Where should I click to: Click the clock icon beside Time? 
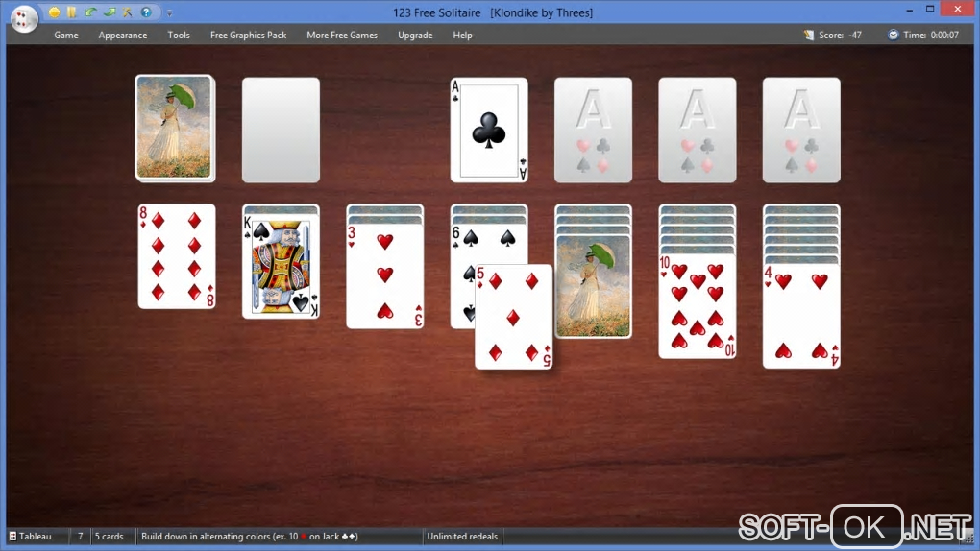[x=894, y=35]
